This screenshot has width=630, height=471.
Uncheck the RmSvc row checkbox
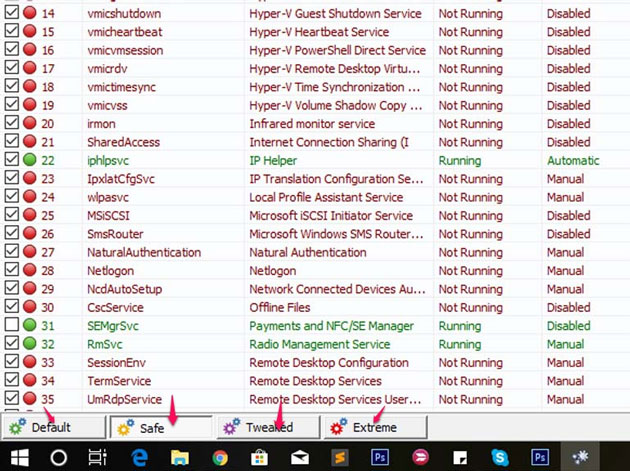[x=12, y=343]
